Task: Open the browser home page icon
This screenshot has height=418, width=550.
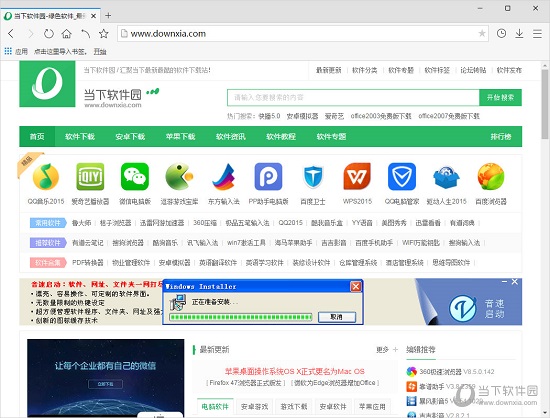Action: coord(67,34)
